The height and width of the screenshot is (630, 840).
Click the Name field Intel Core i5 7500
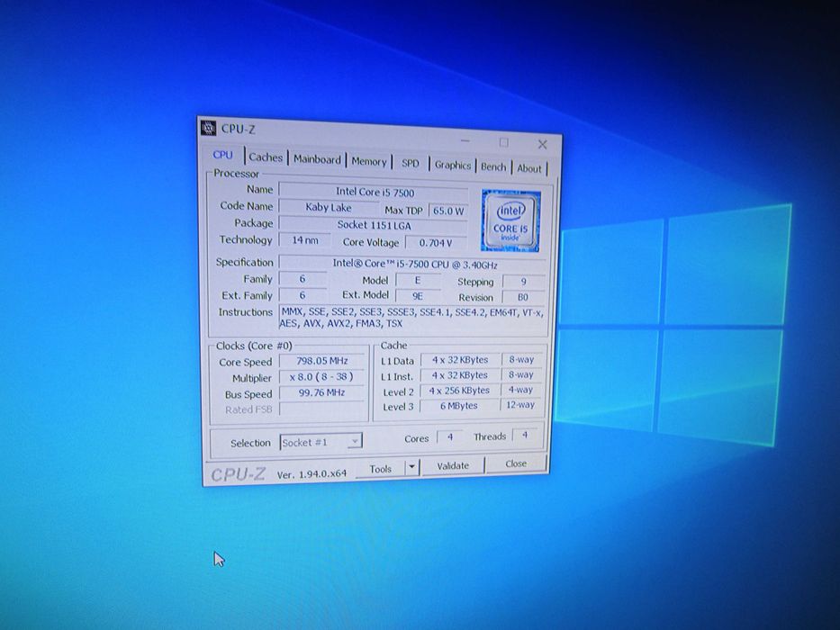(374, 191)
